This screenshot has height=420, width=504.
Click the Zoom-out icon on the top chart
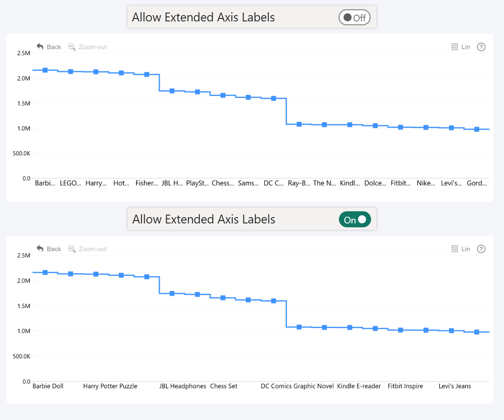click(72, 47)
